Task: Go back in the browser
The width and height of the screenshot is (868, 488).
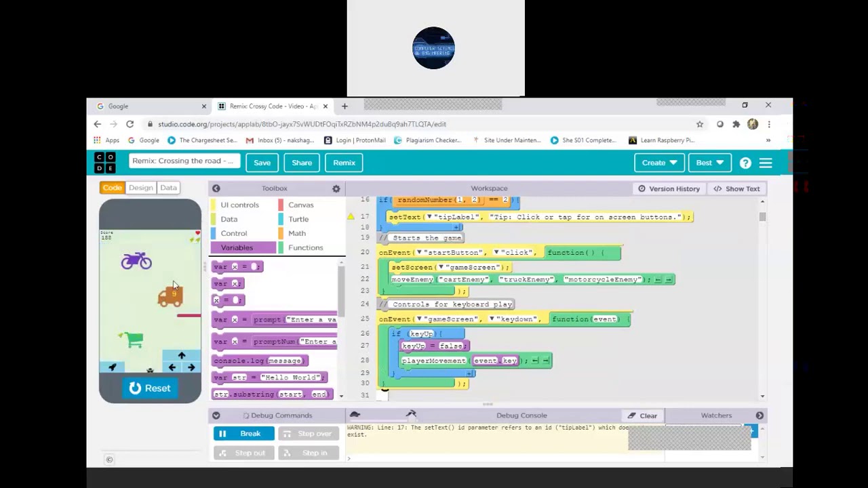Action: click(x=97, y=124)
